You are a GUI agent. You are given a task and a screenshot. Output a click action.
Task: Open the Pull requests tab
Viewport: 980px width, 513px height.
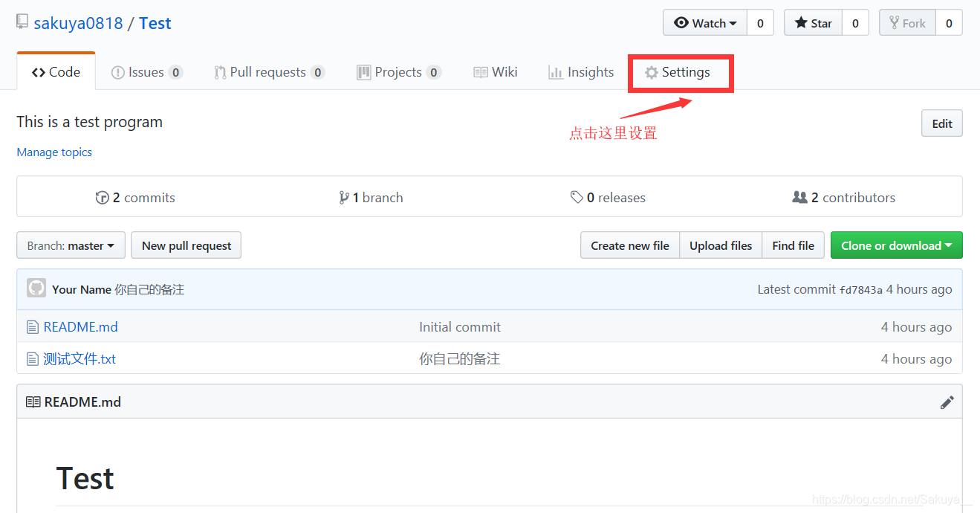(269, 72)
